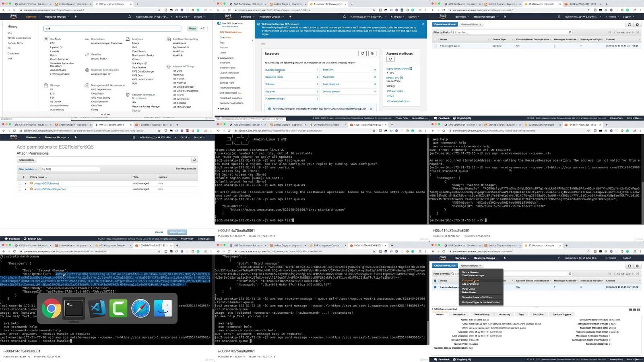Expand AmazonSQSFullAccess policy details arrow
Screen dimensions: 644x362
tap(26, 184)
